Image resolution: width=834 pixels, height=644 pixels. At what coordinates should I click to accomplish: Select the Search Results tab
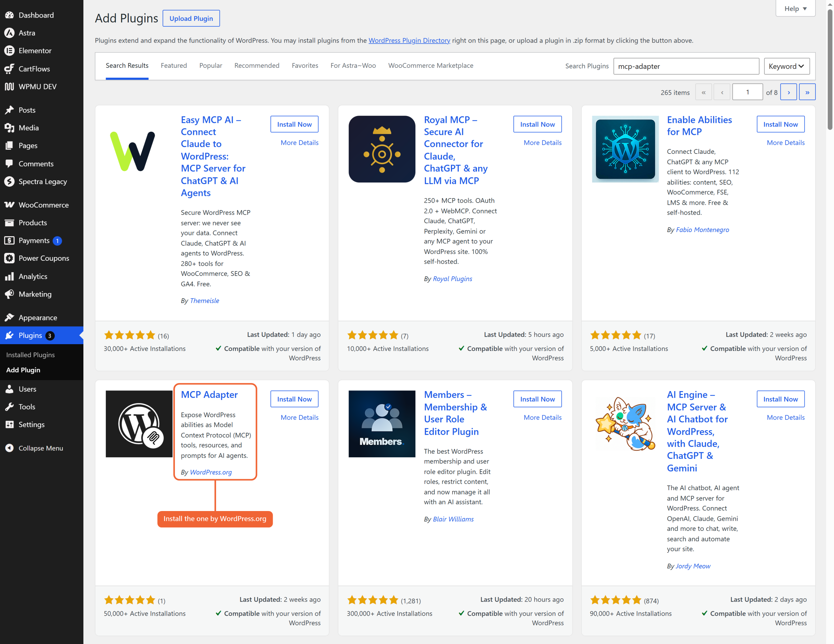pos(127,65)
